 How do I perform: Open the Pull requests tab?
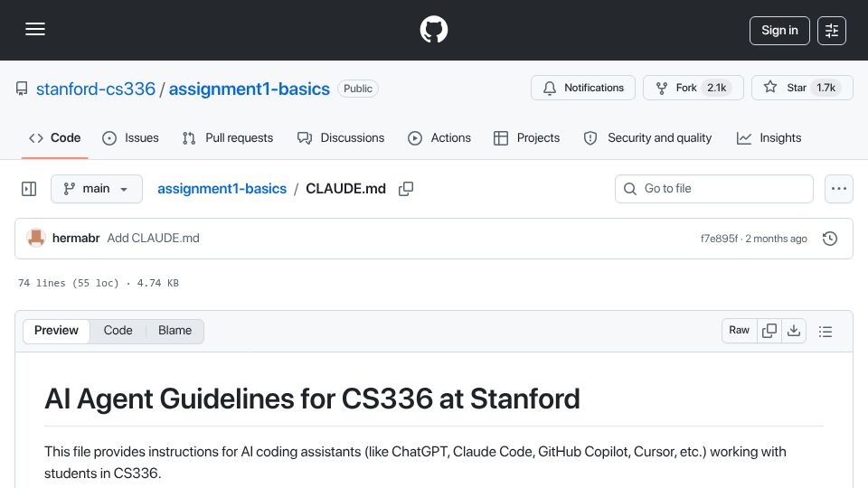228,137
